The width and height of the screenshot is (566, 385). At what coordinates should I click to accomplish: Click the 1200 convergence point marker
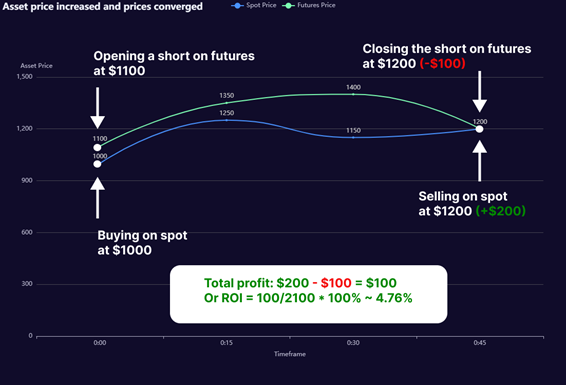point(479,129)
